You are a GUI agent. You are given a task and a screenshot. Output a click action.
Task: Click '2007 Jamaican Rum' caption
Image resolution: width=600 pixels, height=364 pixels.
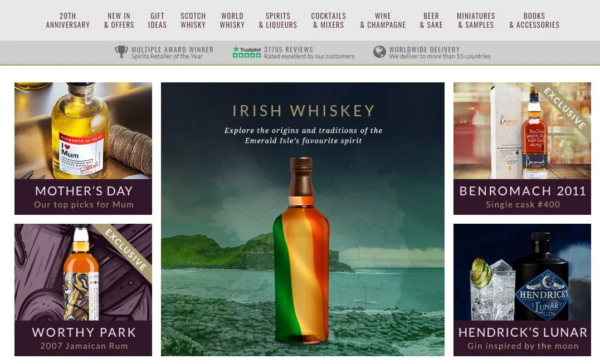pos(84,346)
